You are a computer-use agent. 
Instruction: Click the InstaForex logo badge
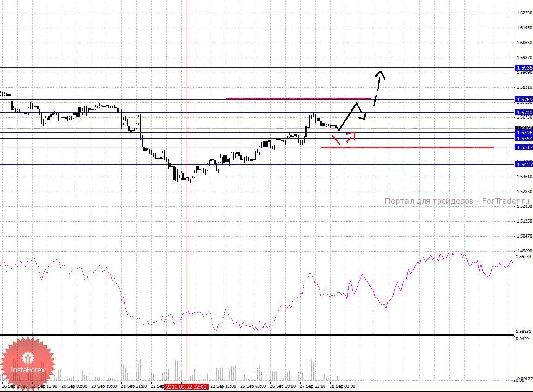click(x=27, y=364)
